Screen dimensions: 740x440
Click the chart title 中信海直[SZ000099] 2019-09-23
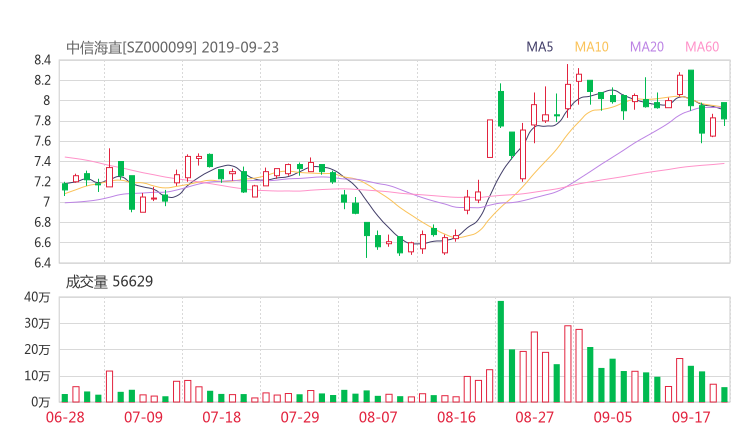click(172, 48)
